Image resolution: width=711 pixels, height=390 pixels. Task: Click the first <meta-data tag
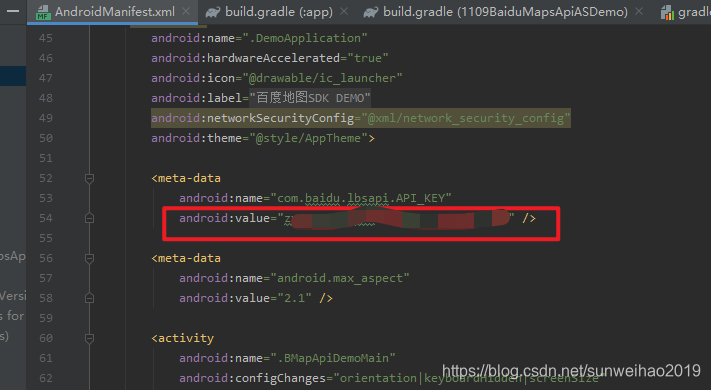pos(186,178)
